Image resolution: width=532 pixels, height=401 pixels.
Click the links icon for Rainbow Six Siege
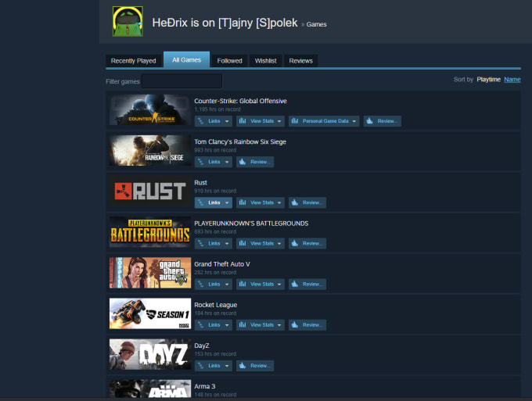(200, 162)
